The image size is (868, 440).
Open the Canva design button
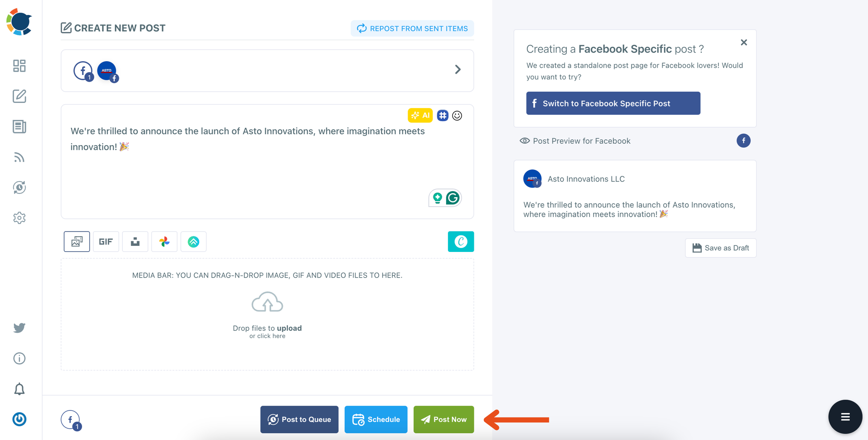(460, 242)
